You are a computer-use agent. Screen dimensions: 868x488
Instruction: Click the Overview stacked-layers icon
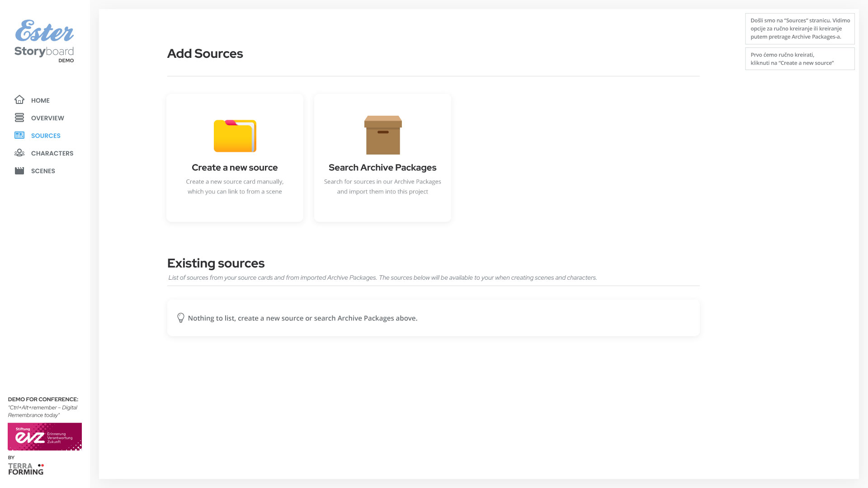click(x=19, y=117)
